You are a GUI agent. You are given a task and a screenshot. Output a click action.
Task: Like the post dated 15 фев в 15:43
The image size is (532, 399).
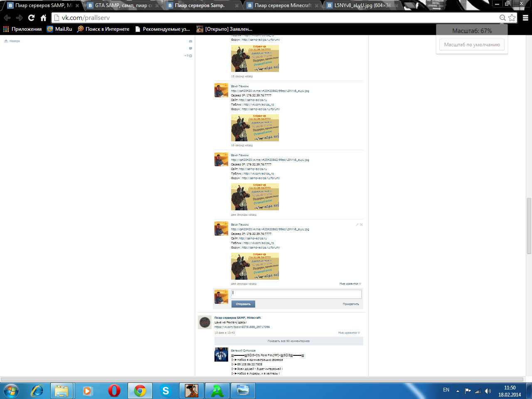click(x=350, y=333)
